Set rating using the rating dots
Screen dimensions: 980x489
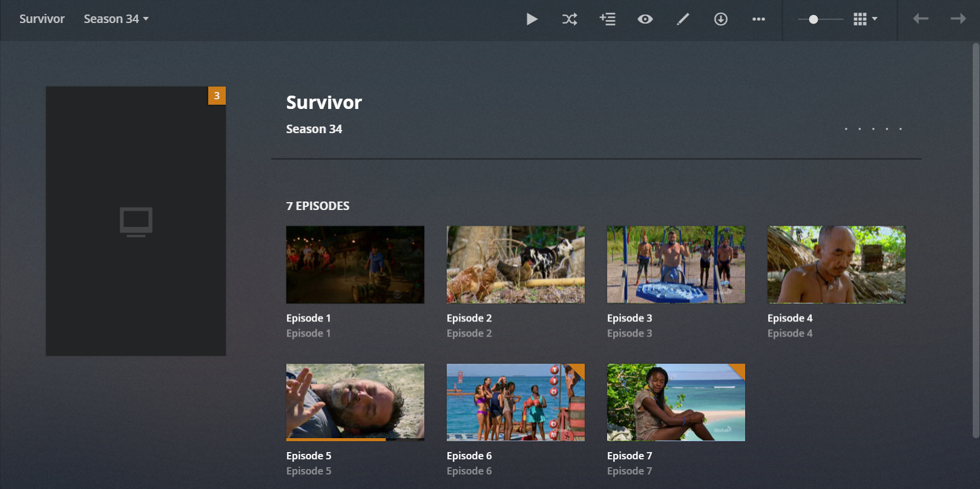pyautogui.click(x=873, y=129)
